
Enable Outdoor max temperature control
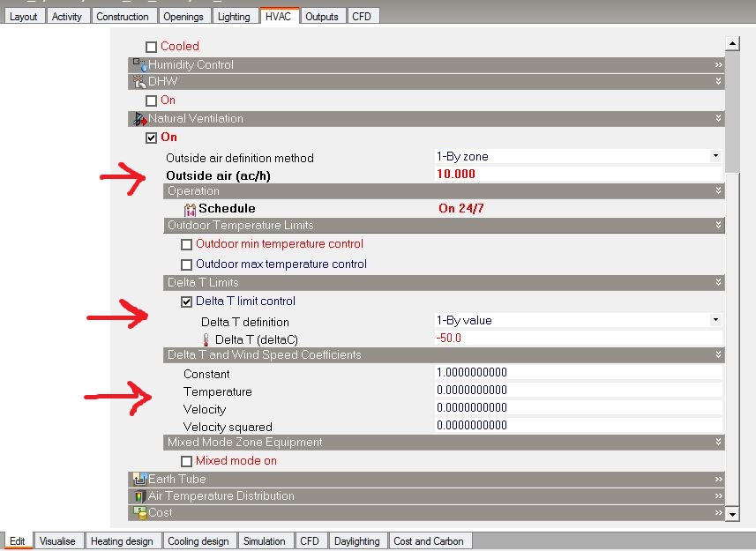click(x=187, y=264)
